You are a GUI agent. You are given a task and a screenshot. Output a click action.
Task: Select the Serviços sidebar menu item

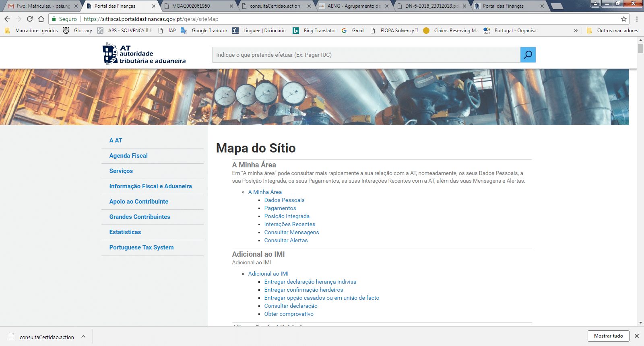click(121, 171)
